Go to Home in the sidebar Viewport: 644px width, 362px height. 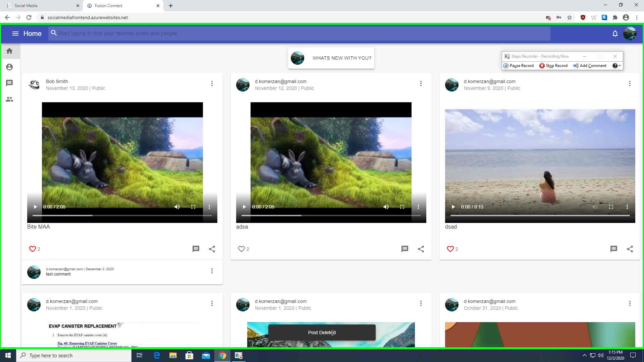[9, 51]
